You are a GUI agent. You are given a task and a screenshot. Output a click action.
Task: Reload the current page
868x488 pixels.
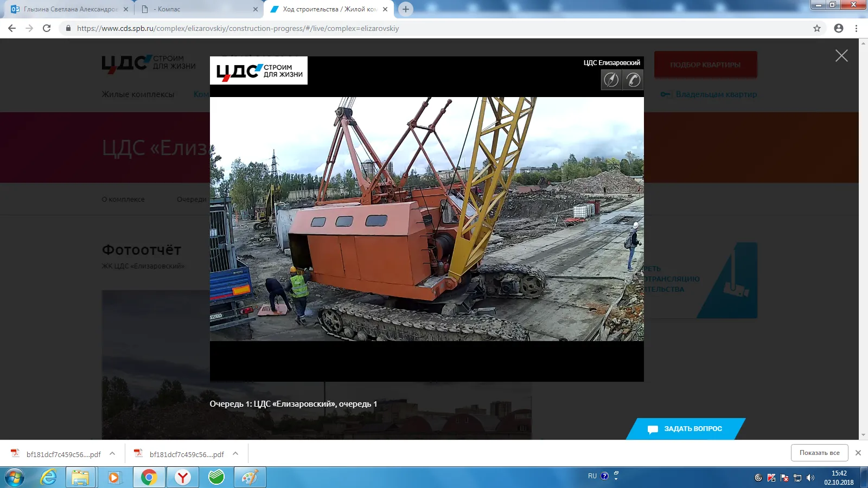[47, 28]
